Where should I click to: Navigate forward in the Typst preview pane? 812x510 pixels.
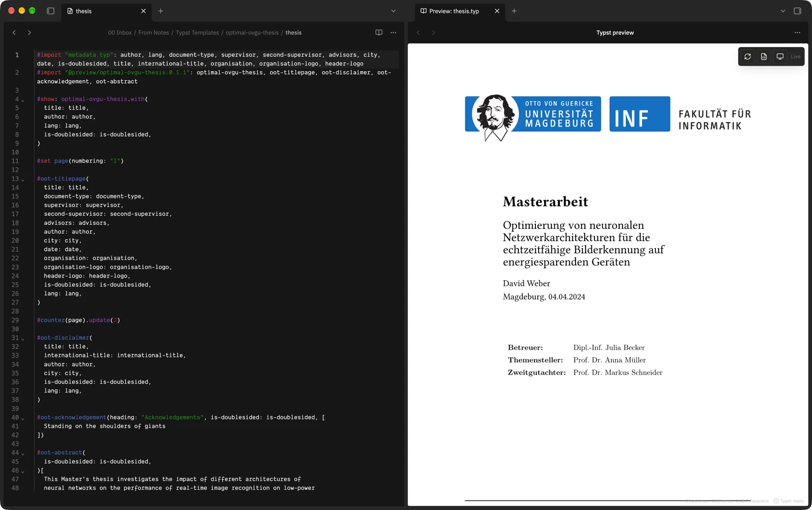pos(433,32)
